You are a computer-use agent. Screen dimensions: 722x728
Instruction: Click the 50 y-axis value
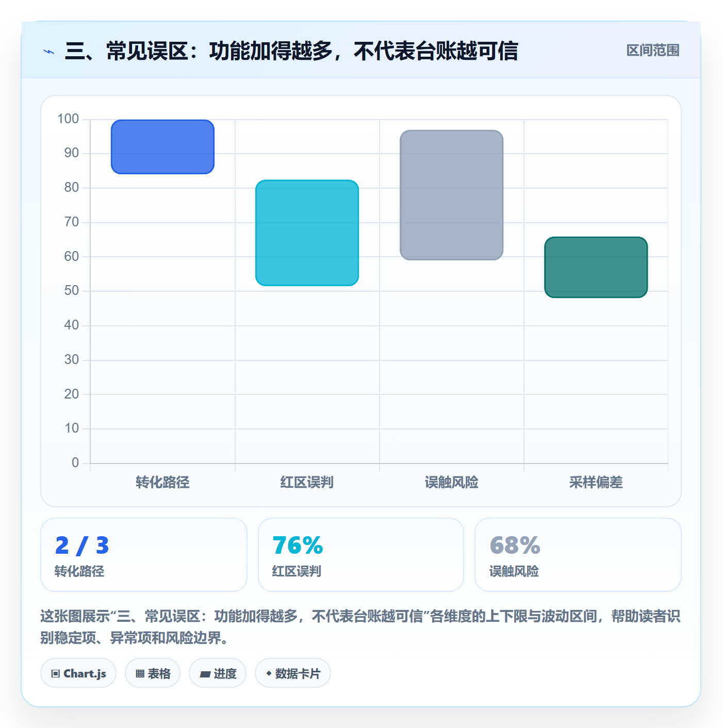72,290
